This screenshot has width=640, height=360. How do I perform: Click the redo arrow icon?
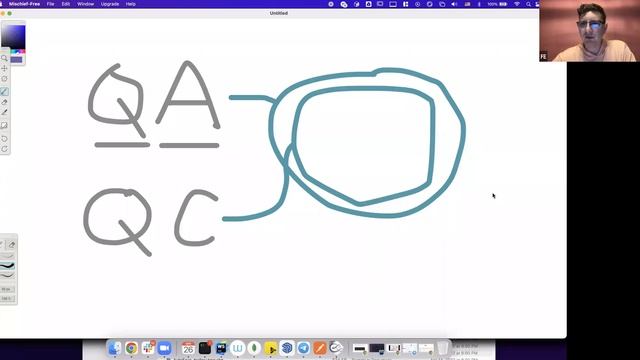(x=4, y=149)
